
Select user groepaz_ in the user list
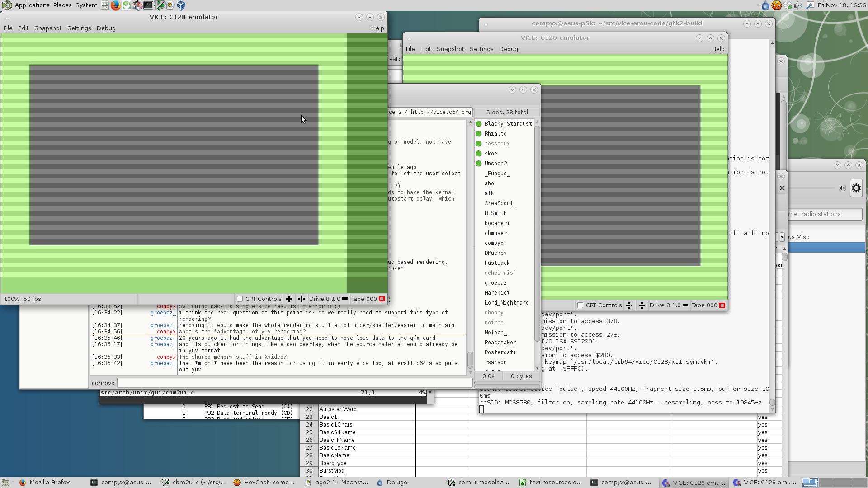tap(497, 283)
